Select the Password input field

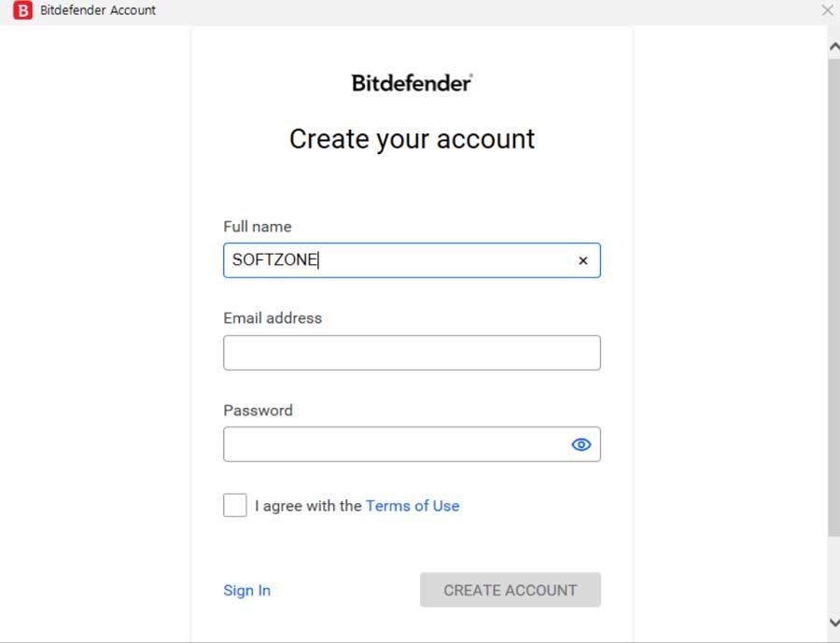[392, 445]
